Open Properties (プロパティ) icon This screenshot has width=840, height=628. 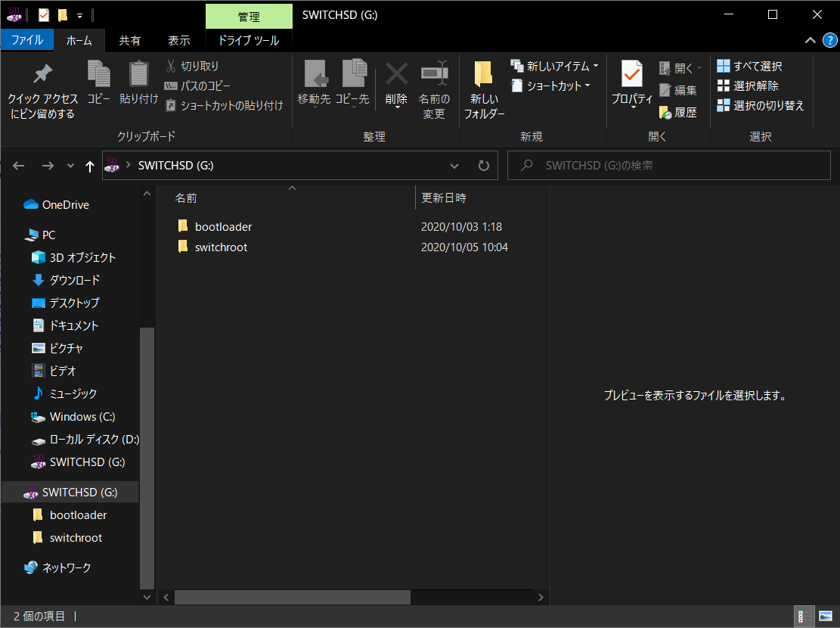(632, 73)
